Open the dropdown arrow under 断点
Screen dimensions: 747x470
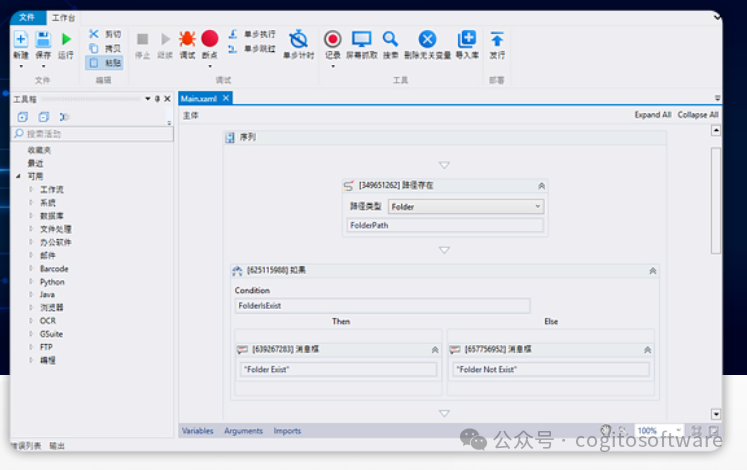pos(210,66)
